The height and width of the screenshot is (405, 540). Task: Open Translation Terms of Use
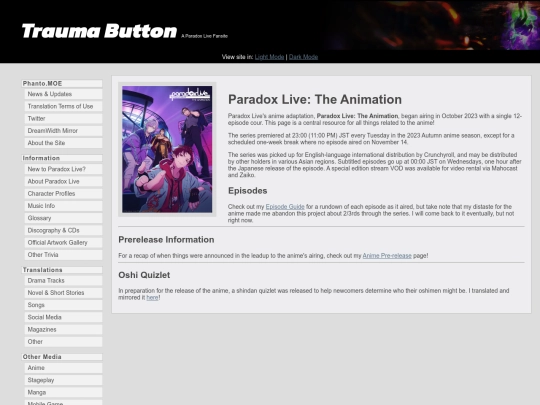[63, 106]
